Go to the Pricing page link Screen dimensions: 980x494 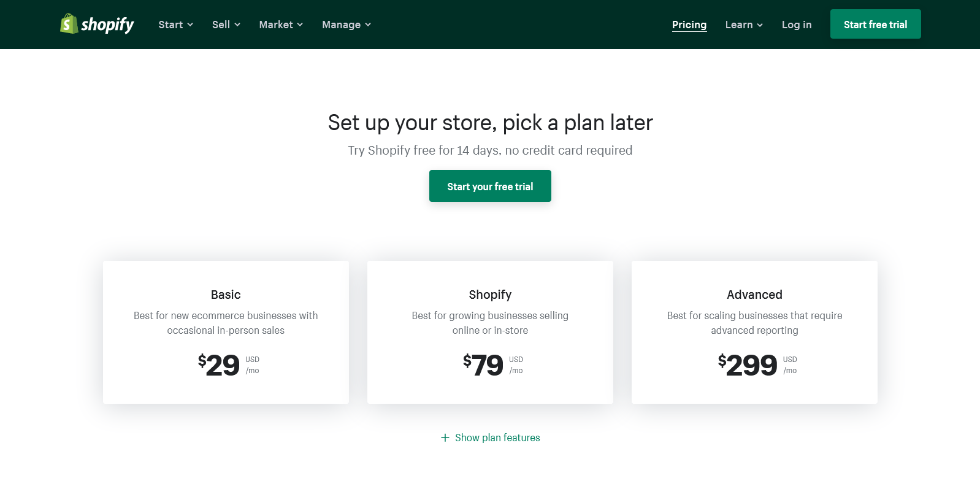coord(689,25)
